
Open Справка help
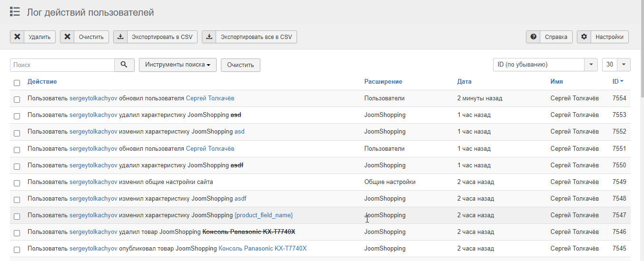549,37
